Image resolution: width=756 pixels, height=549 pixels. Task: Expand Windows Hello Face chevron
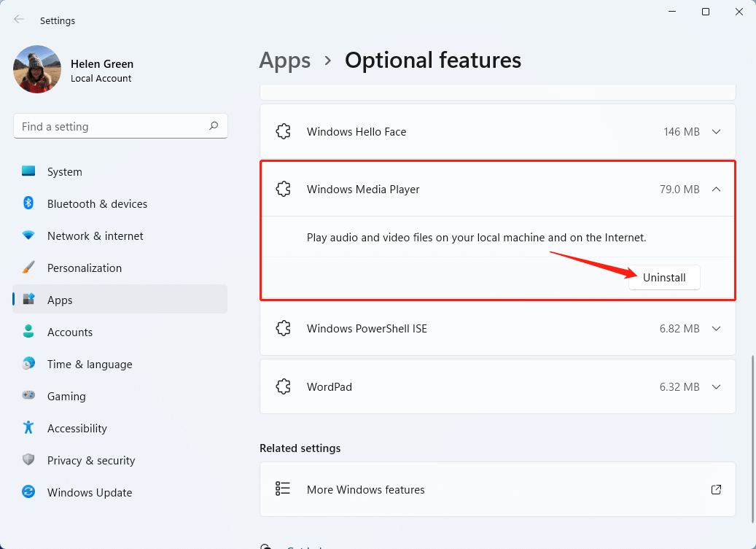pyautogui.click(x=717, y=131)
